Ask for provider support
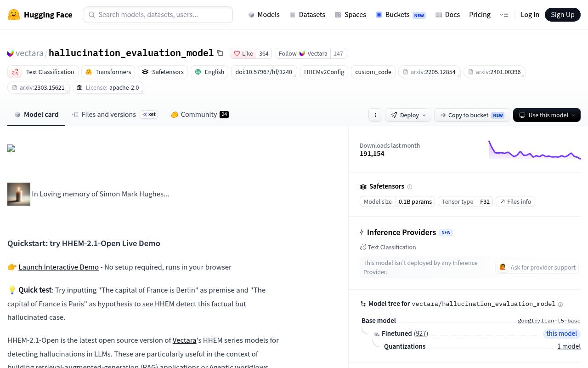The height and width of the screenshot is (368, 588). click(x=537, y=267)
